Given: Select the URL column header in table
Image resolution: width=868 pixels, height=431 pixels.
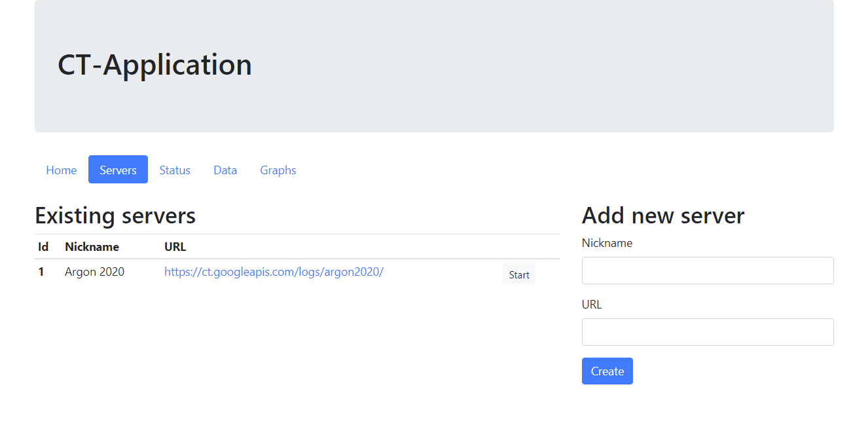Looking at the screenshot, I should 175,247.
